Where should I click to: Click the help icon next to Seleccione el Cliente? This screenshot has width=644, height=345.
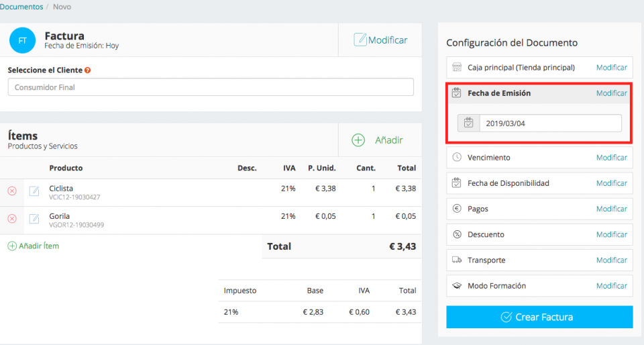coord(88,70)
